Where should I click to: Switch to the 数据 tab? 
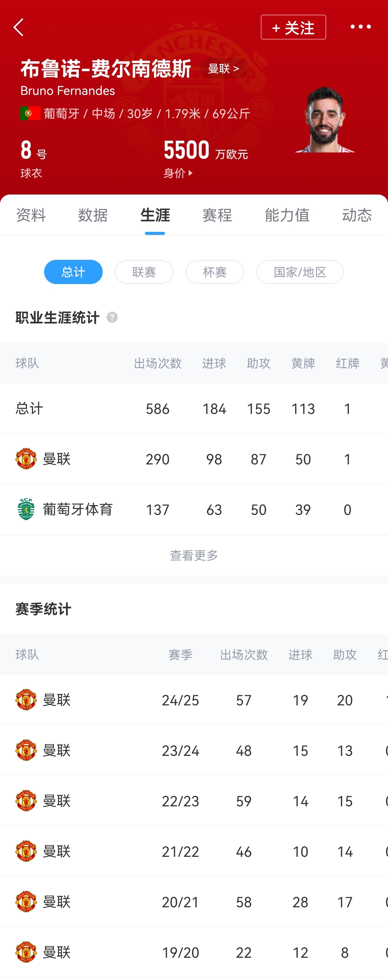(x=93, y=215)
